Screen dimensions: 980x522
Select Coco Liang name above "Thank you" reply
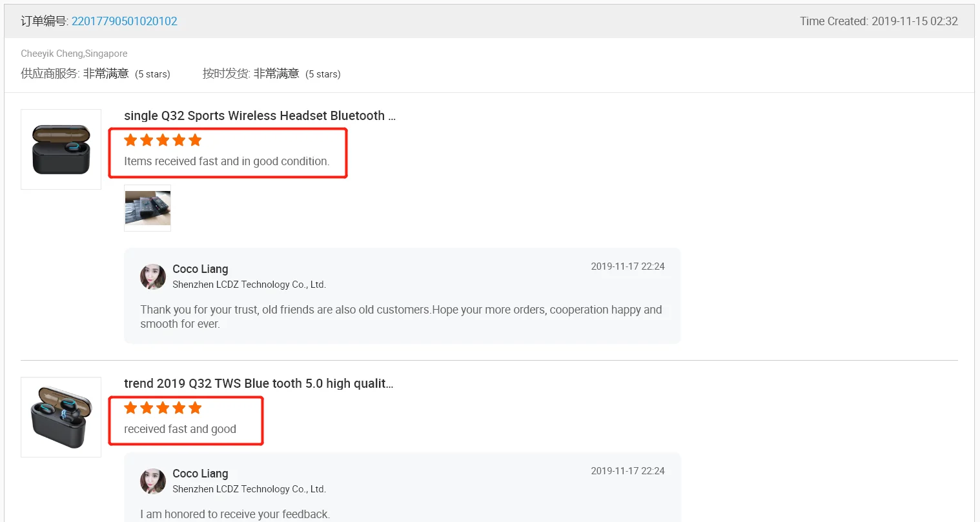(200, 269)
